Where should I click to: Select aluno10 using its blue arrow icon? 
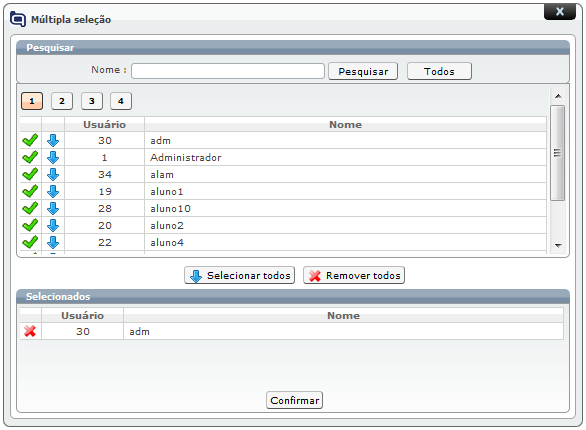53,208
